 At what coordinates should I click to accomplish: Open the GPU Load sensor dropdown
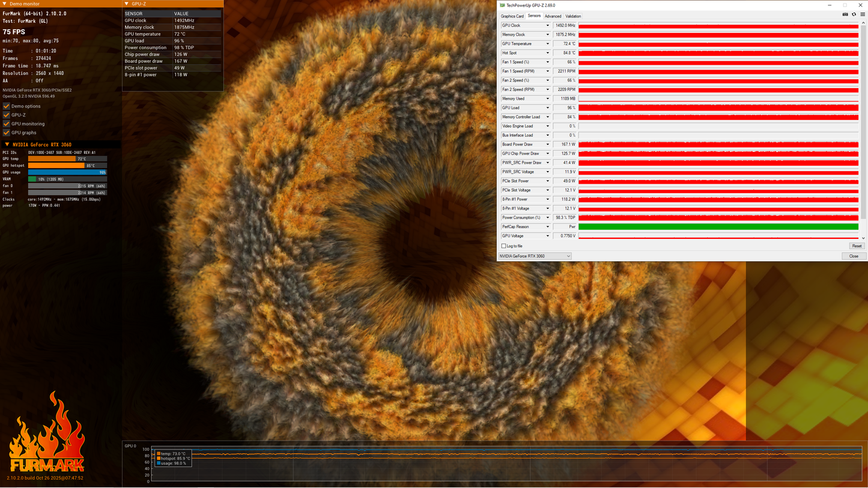pyautogui.click(x=548, y=108)
